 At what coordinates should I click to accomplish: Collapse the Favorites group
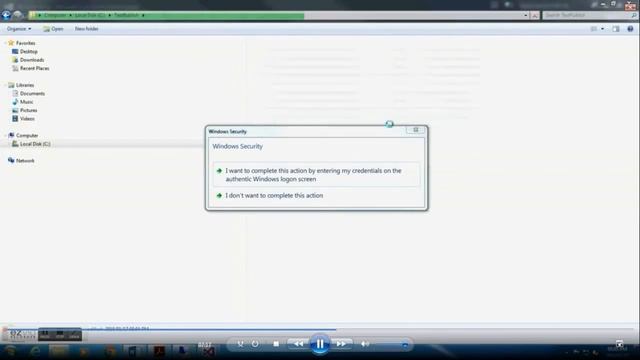pyautogui.click(x=5, y=43)
